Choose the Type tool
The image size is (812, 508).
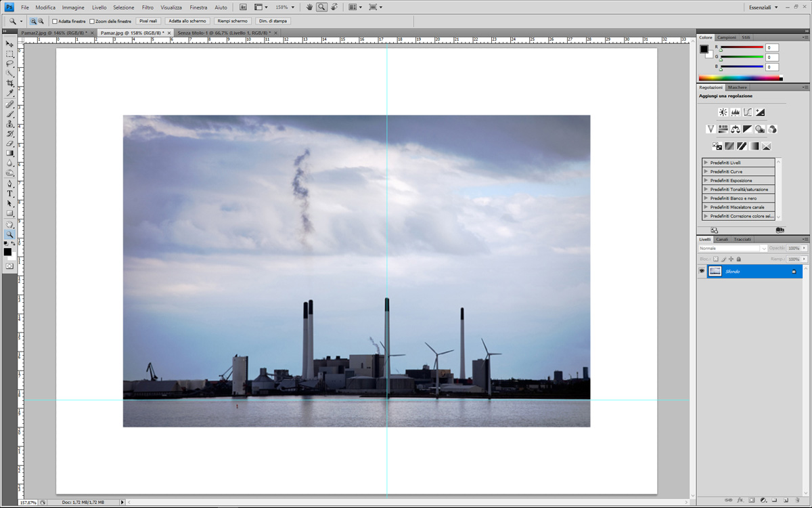click(9, 194)
